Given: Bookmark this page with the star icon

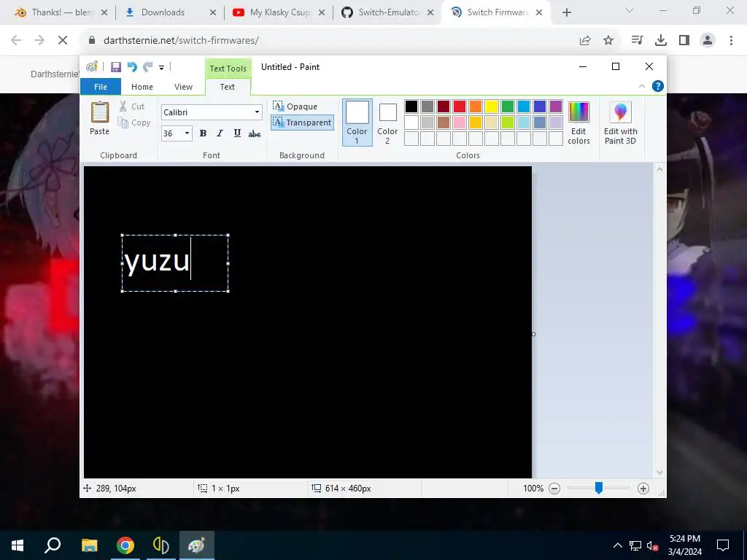Looking at the screenshot, I should click(x=608, y=41).
